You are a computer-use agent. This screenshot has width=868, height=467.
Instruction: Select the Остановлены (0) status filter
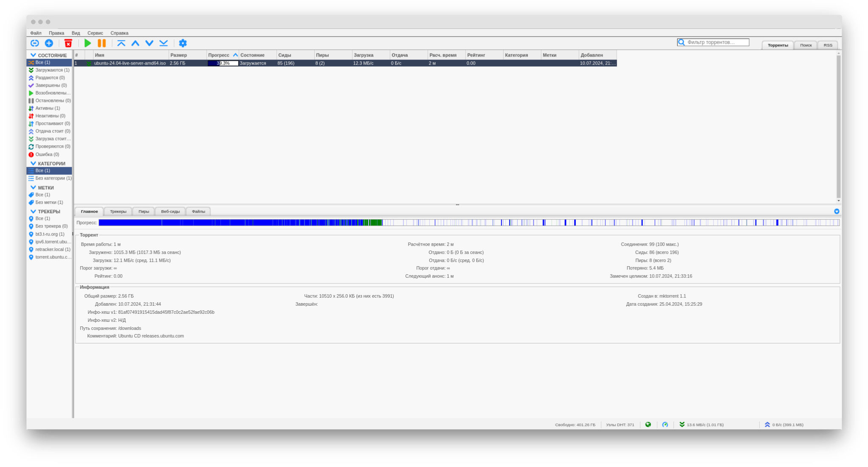(x=49, y=101)
